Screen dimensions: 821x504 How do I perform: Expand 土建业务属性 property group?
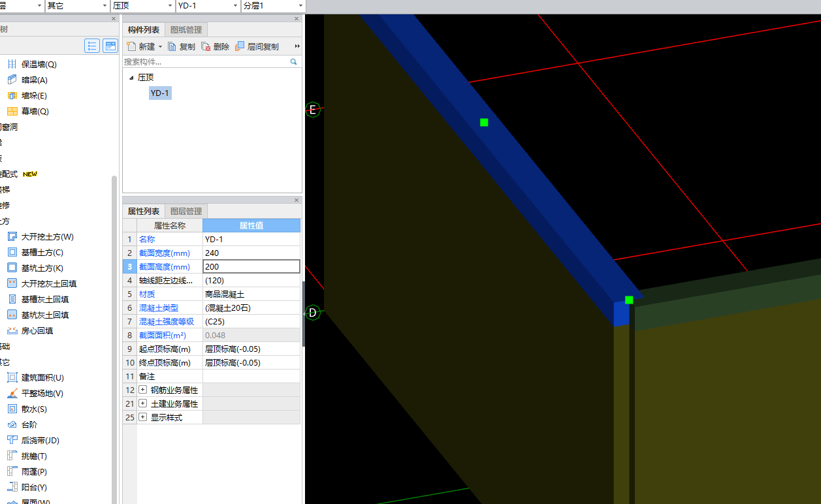point(143,403)
